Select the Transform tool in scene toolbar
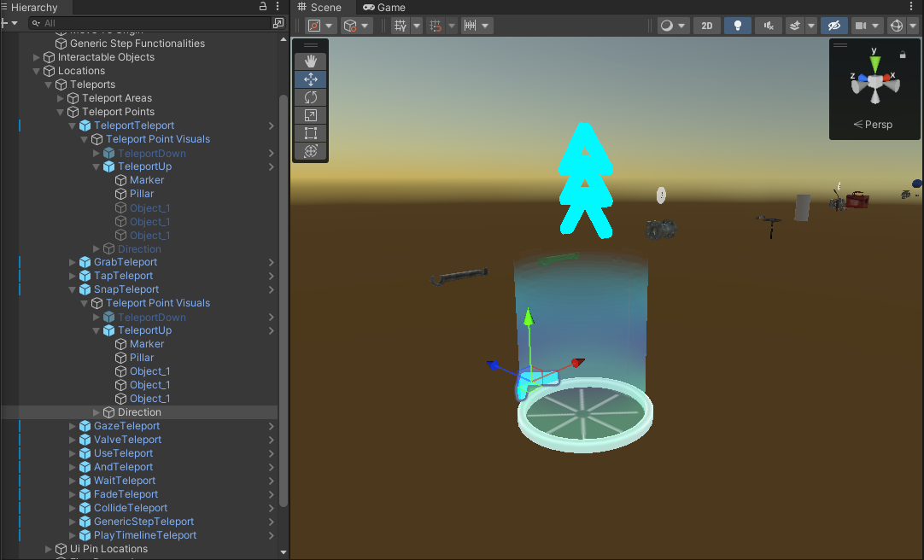This screenshot has width=924, height=560. tap(311, 151)
